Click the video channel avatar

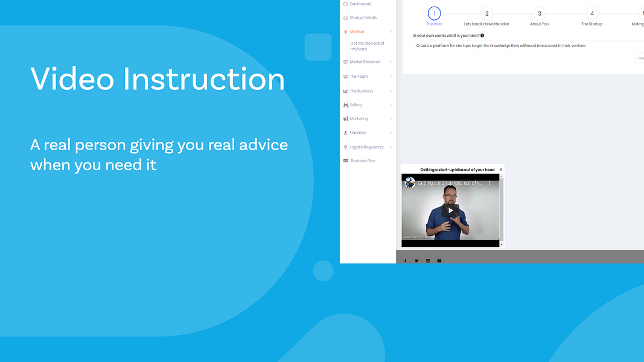410,183
